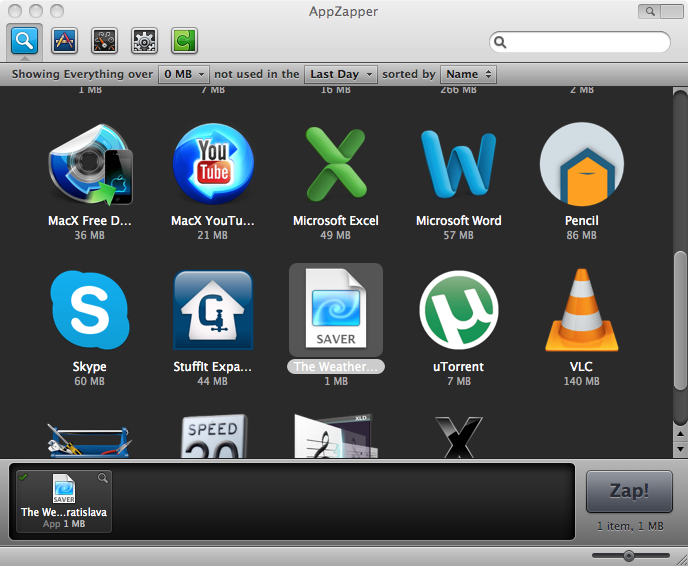This screenshot has height=566, width=688.
Task: Select the XLD music app icon
Action: pos(336,436)
